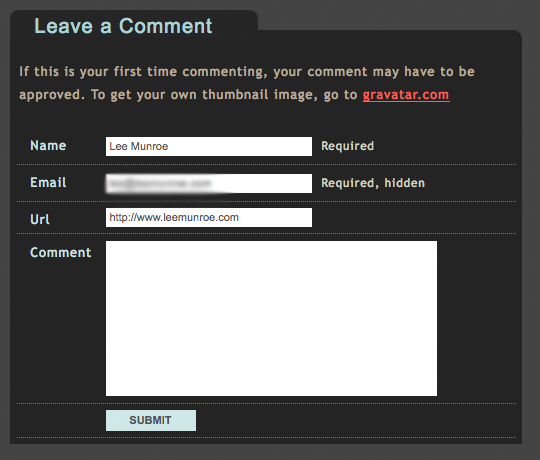Click the Url field label
The image size is (540, 460).
(40, 219)
